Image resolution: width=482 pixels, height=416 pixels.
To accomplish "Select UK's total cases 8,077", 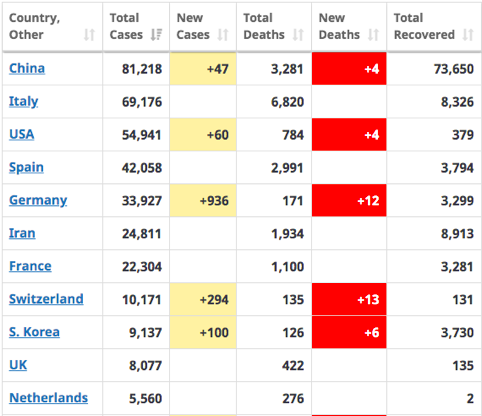I will pos(146,366).
